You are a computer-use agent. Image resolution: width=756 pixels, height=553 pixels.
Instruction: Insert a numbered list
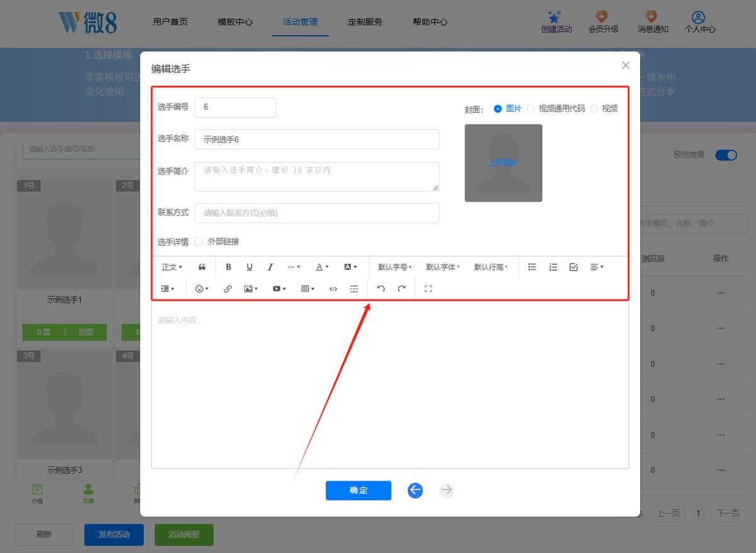[553, 267]
